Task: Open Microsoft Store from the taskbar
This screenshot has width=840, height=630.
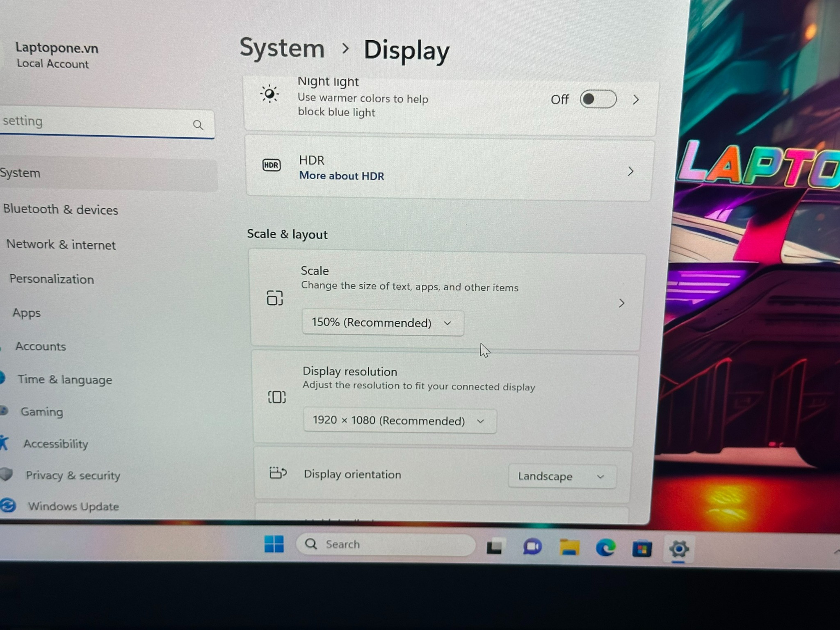Action: click(x=641, y=549)
